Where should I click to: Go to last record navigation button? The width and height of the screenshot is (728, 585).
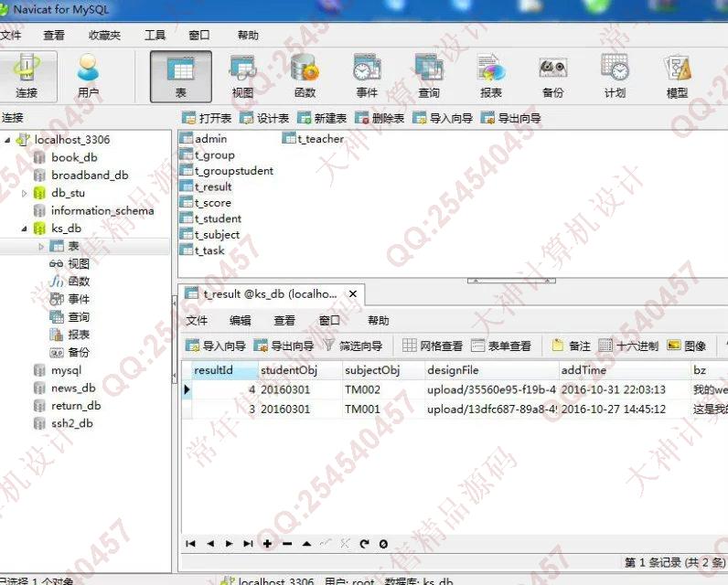click(249, 544)
